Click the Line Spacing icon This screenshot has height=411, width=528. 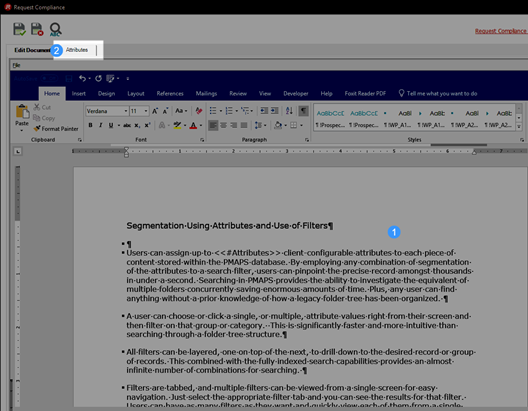point(258,125)
